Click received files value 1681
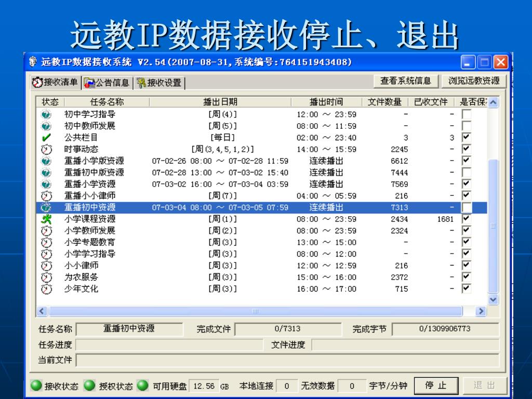Screen dimensions: 532x399 pos(445,219)
